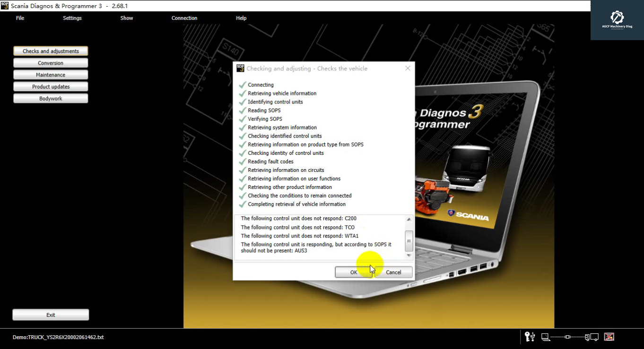Select the Product updates button

[51, 87]
